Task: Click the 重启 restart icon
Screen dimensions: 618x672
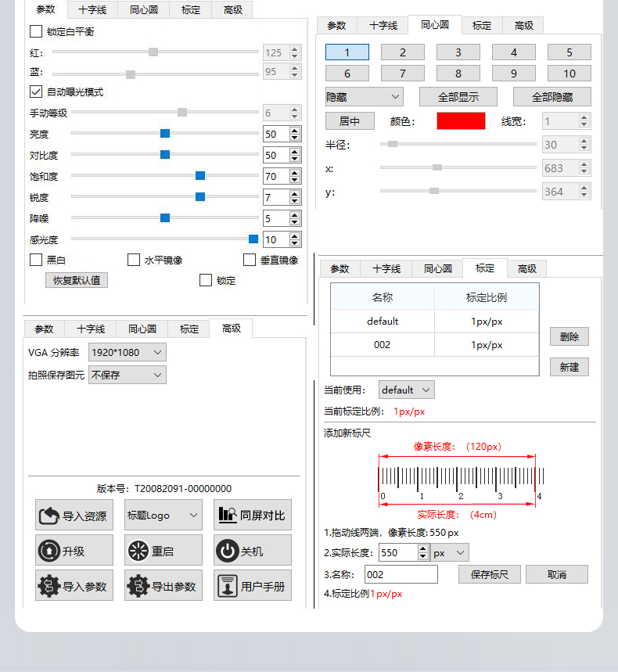Action: [x=138, y=551]
